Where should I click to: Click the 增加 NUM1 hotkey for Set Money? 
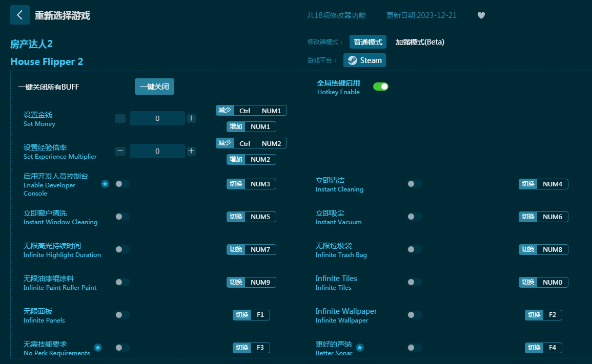click(251, 127)
